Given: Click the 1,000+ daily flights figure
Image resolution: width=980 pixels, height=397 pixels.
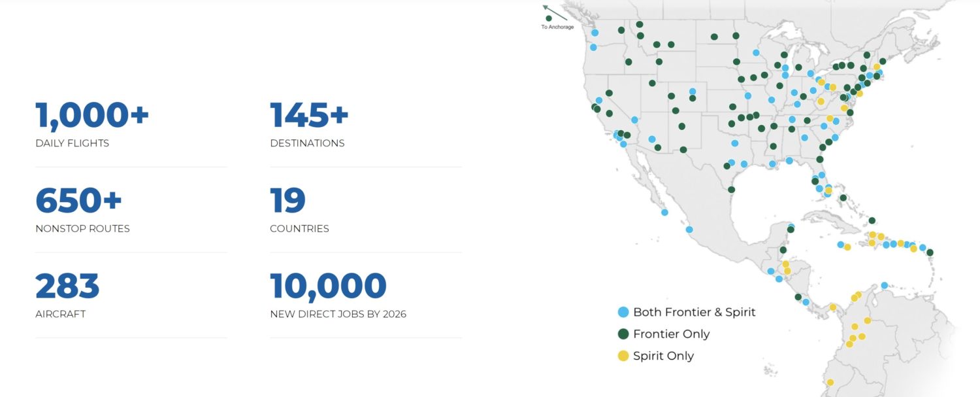Looking at the screenshot, I should pyautogui.click(x=92, y=114).
